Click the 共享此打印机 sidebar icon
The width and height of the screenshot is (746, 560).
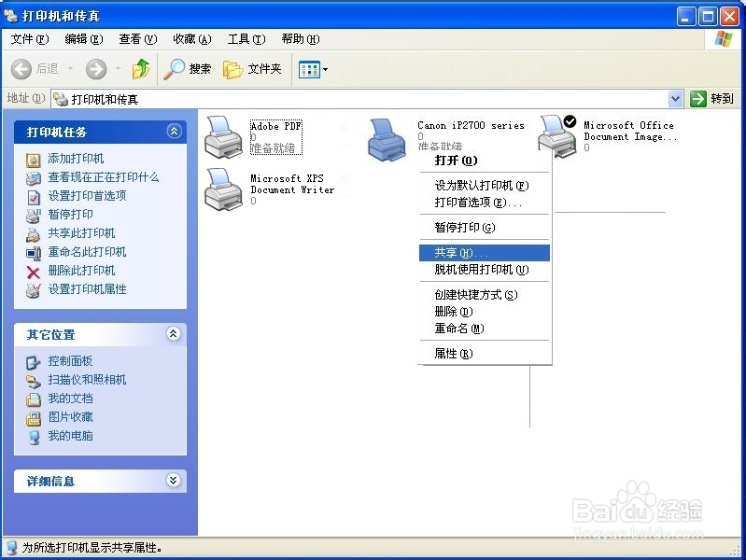tap(34, 233)
